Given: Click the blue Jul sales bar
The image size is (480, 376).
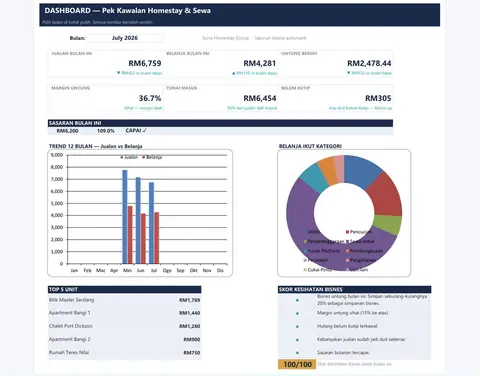Looking at the screenshot, I should point(151,223).
